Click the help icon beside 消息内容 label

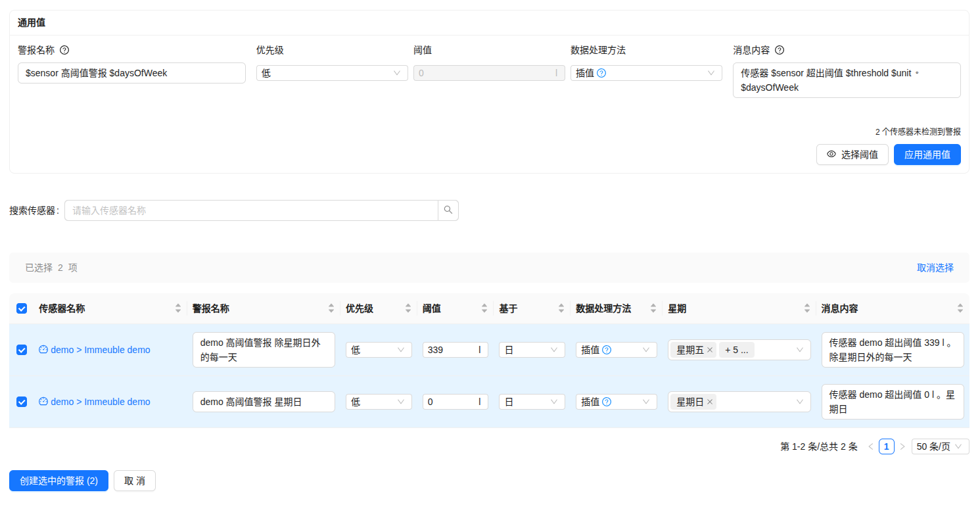[x=780, y=50]
